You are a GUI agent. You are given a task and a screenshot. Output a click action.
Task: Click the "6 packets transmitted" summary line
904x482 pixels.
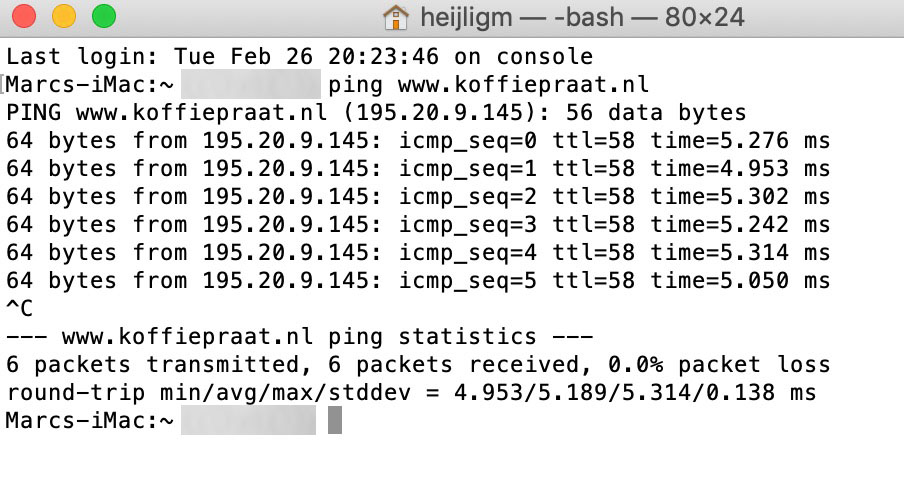[418, 365]
